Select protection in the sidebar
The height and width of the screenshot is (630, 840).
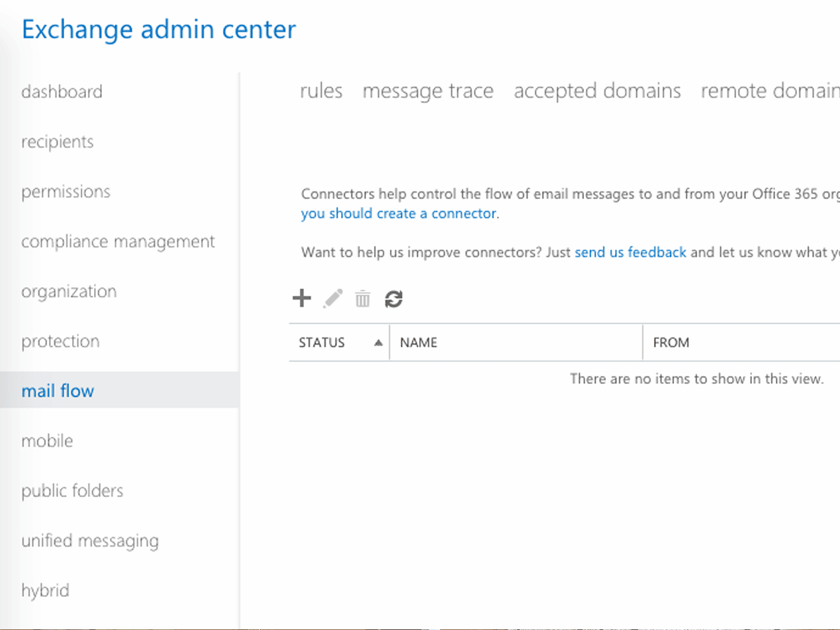point(60,341)
